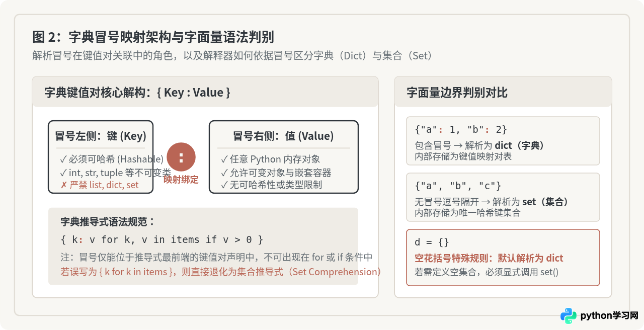This screenshot has width=644, height=330.
Task: Click line '包含冒号 → 解析为 dict（字典）'
Action: pyautogui.click(x=479, y=145)
